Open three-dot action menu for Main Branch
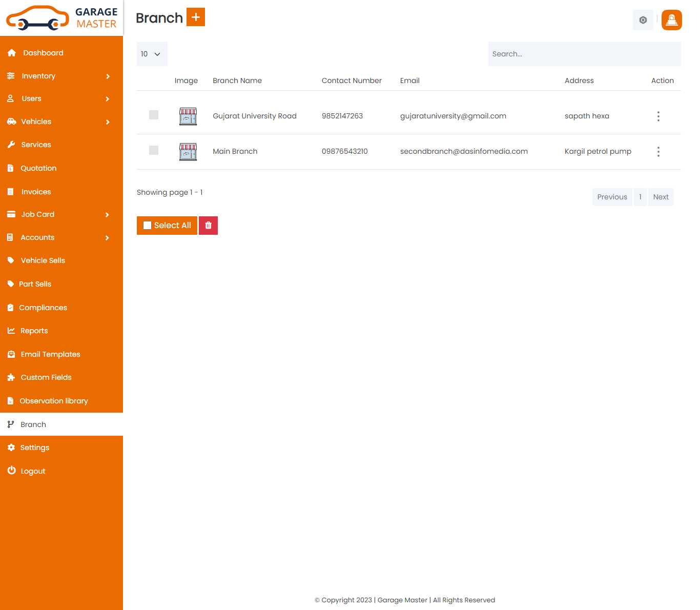 tap(658, 152)
